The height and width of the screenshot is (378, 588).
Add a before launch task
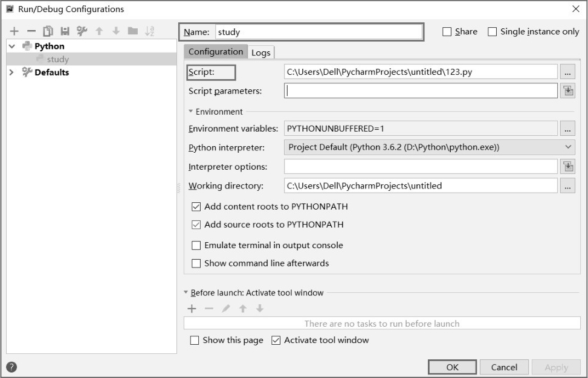(x=192, y=309)
